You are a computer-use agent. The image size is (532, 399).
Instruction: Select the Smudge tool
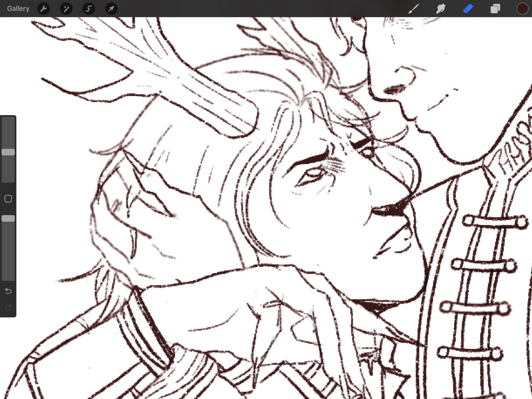point(441,9)
